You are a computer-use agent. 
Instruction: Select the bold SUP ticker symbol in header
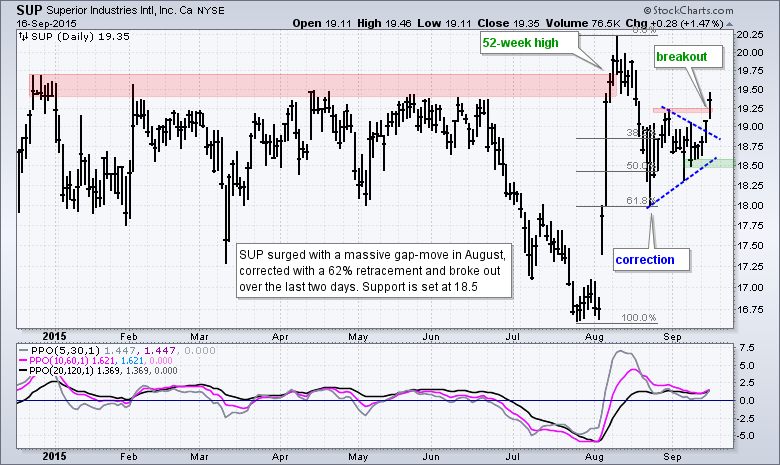coord(30,10)
